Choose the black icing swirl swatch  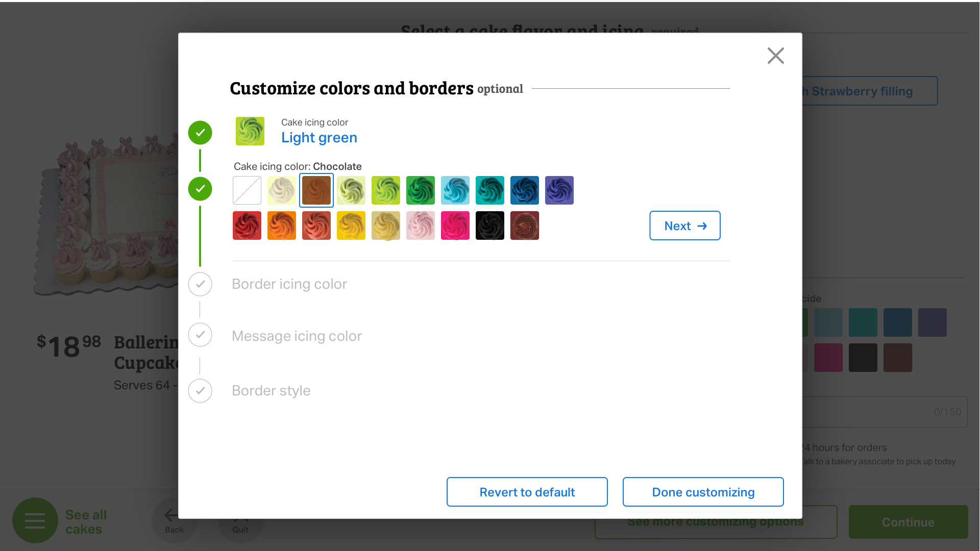pyautogui.click(x=490, y=226)
